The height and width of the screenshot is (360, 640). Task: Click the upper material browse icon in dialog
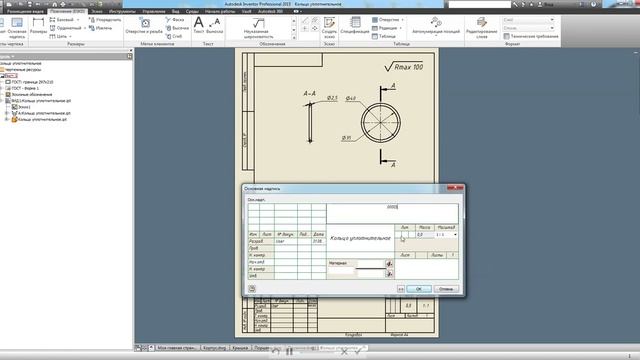tap(389, 264)
